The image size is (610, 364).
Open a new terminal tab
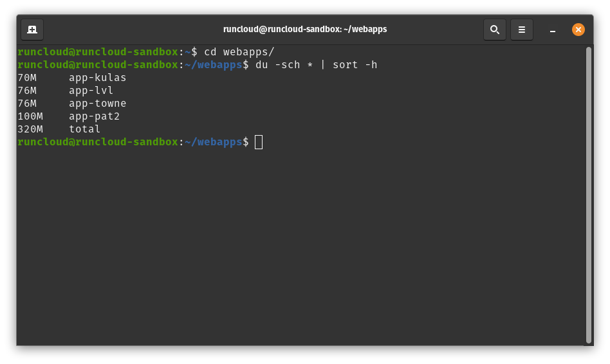coord(32,30)
